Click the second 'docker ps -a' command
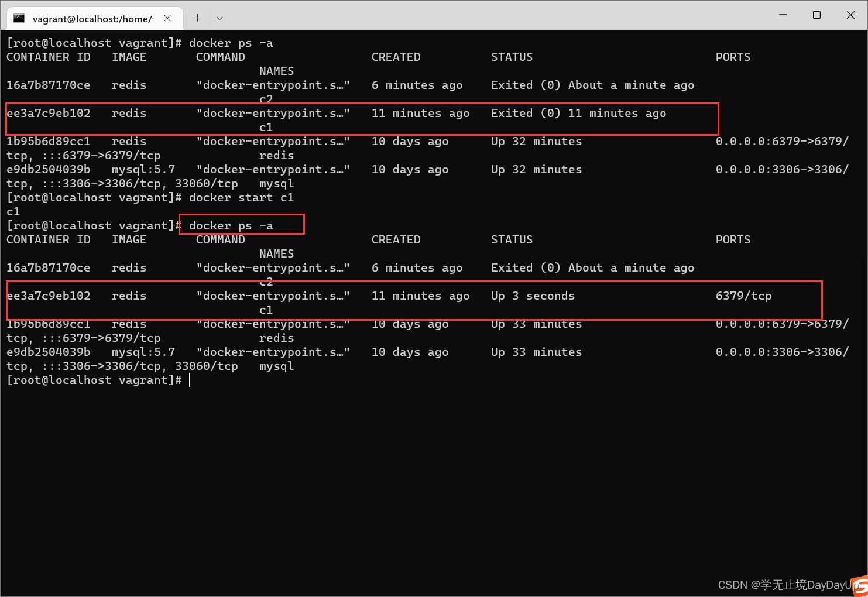 231,226
